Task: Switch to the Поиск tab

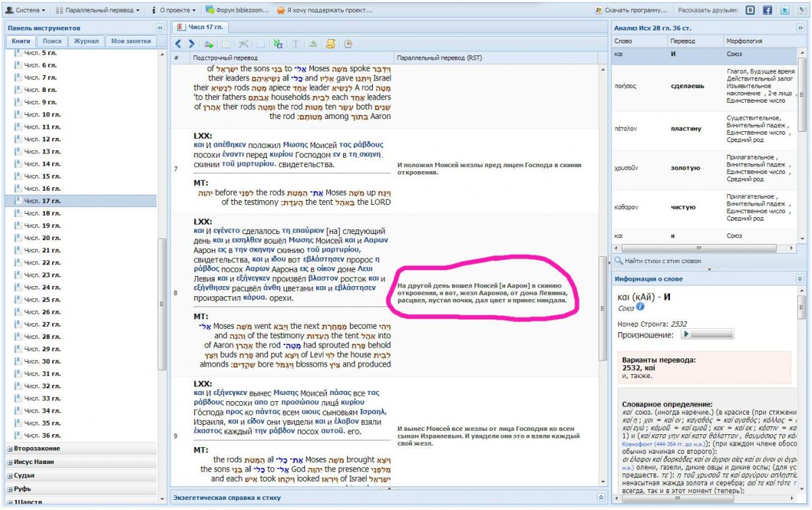Action: pos(52,41)
